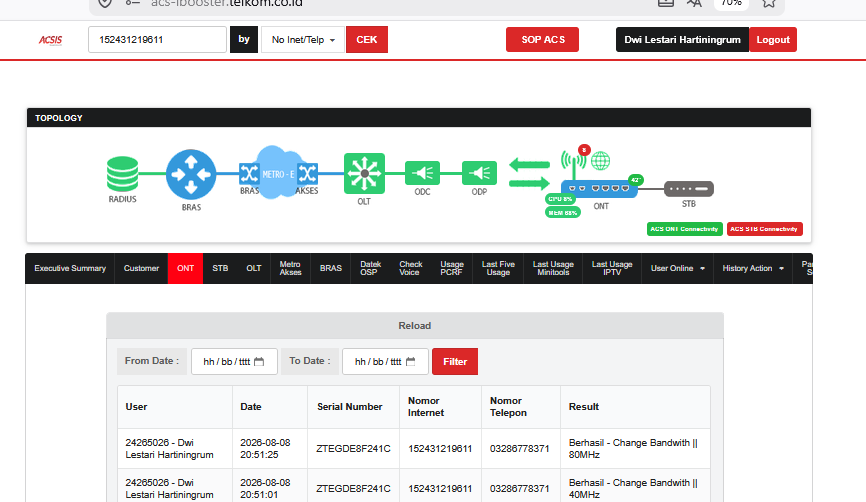The width and height of the screenshot is (866, 502).
Task: Click the ACS ONT Connectivity green button
Action: [x=684, y=229]
